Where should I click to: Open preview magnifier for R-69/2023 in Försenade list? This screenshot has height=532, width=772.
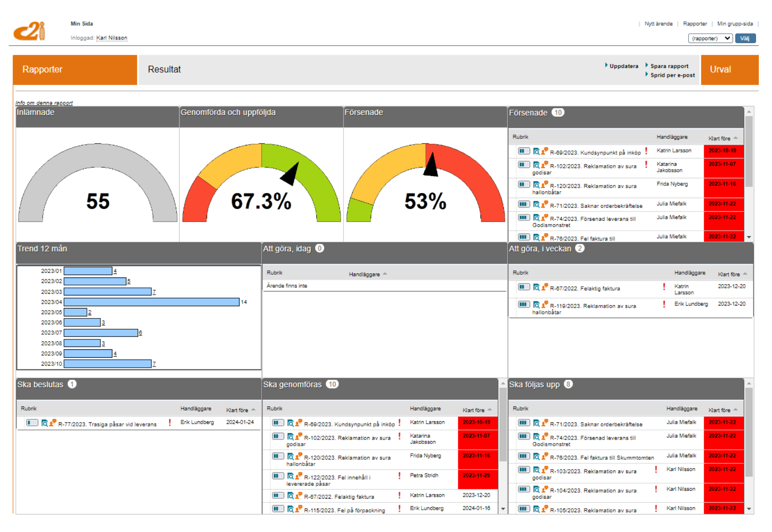click(x=536, y=151)
